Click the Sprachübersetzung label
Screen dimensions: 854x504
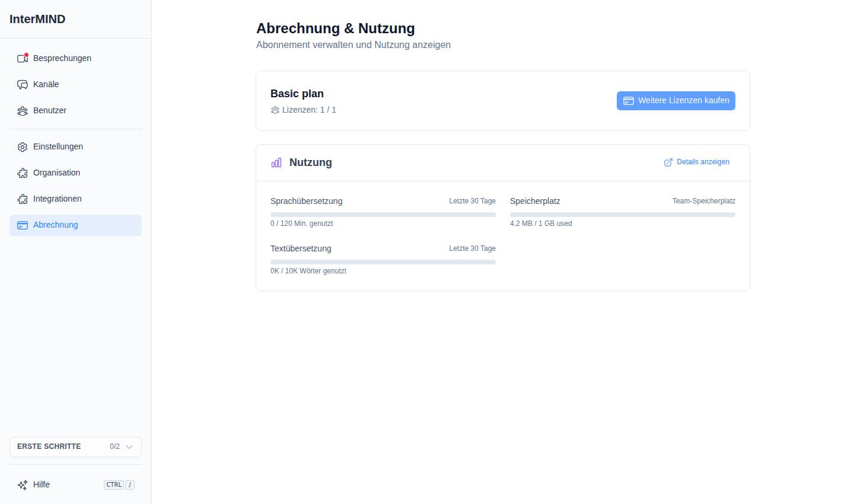coord(307,201)
